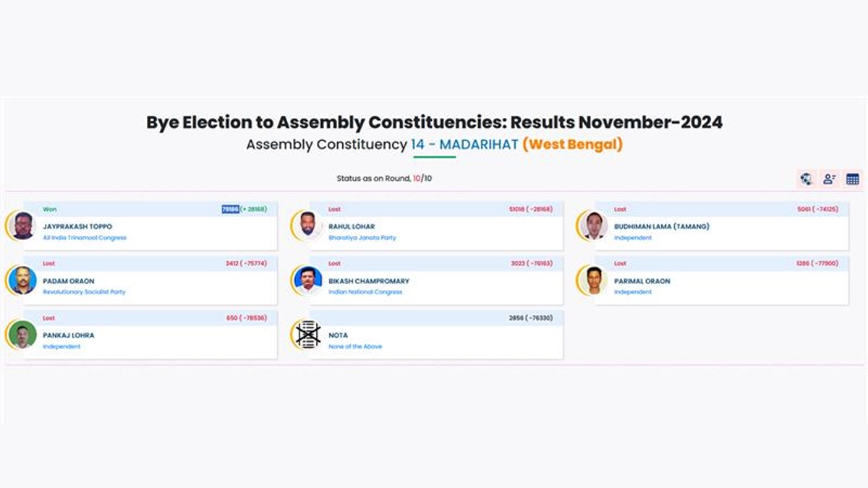Click Jayprakash Toppo's candidate photo

click(23, 226)
